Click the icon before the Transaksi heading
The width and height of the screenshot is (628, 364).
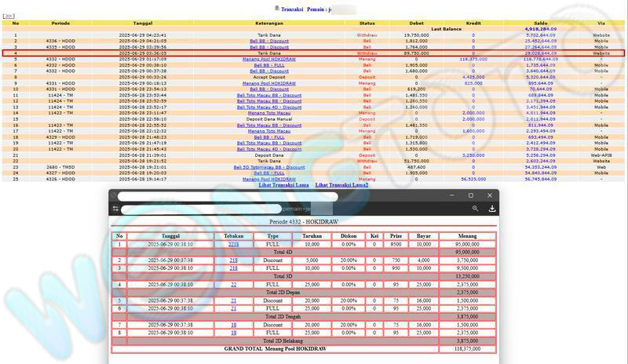point(276,9)
